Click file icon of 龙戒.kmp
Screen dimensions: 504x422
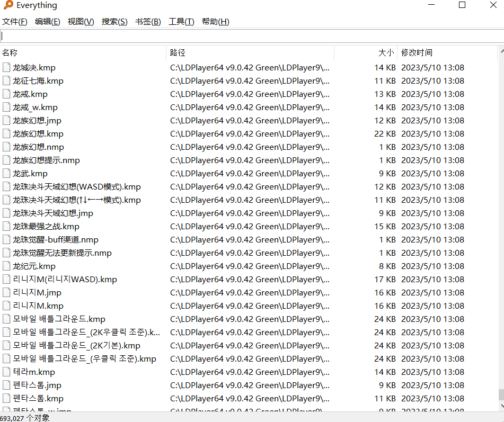(x=6, y=94)
